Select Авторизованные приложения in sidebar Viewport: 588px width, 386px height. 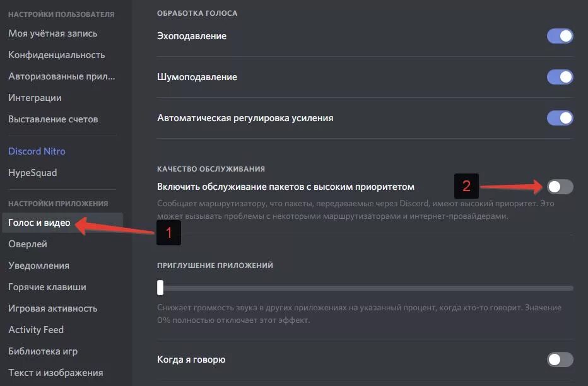coord(62,76)
